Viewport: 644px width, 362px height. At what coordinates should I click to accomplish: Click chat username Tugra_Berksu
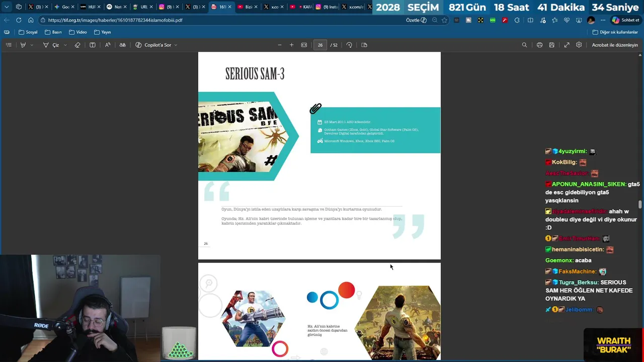point(578,283)
